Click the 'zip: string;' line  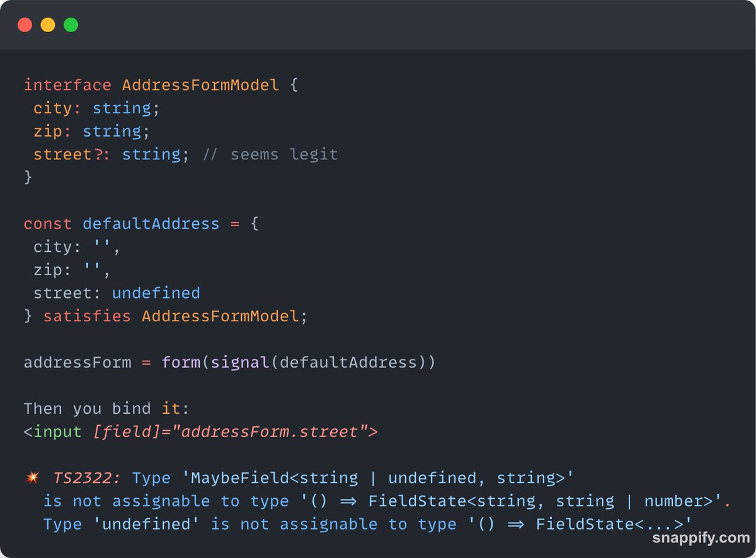click(x=92, y=131)
